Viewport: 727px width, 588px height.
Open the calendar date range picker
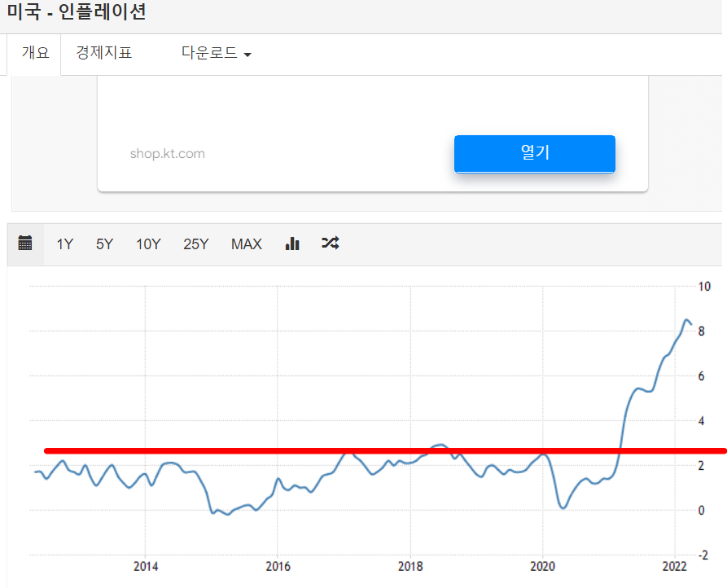coord(25,243)
